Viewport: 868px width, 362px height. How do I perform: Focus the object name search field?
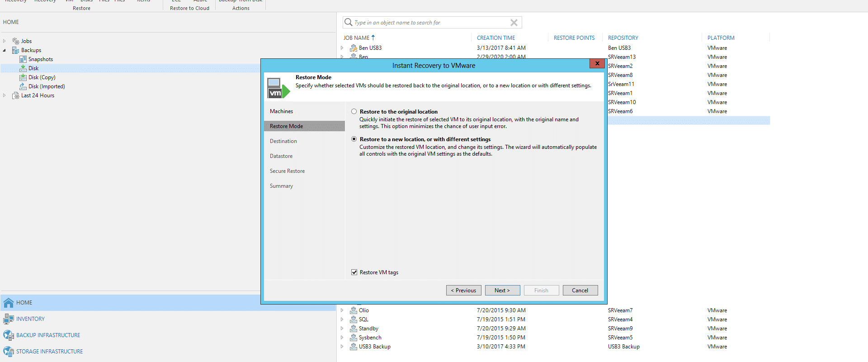(x=432, y=23)
